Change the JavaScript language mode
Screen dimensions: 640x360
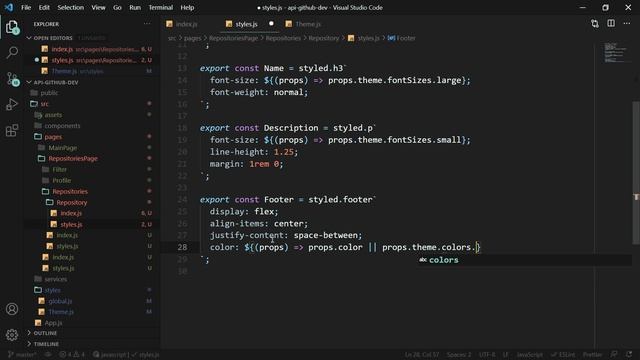(x=530, y=354)
